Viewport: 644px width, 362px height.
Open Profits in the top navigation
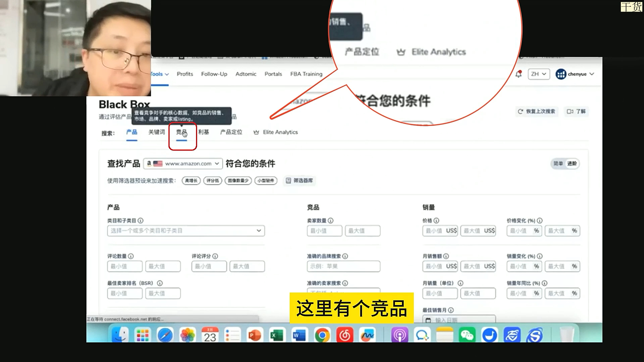185,74
